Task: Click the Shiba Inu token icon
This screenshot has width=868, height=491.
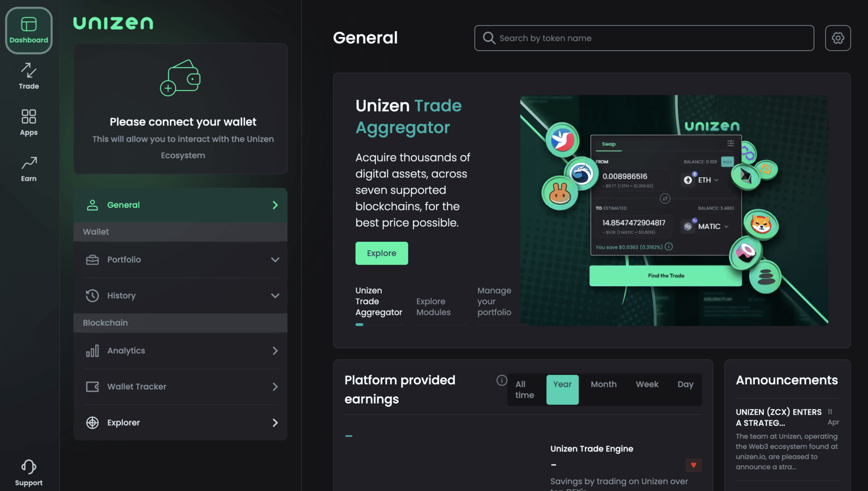Action: (x=761, y=225)
